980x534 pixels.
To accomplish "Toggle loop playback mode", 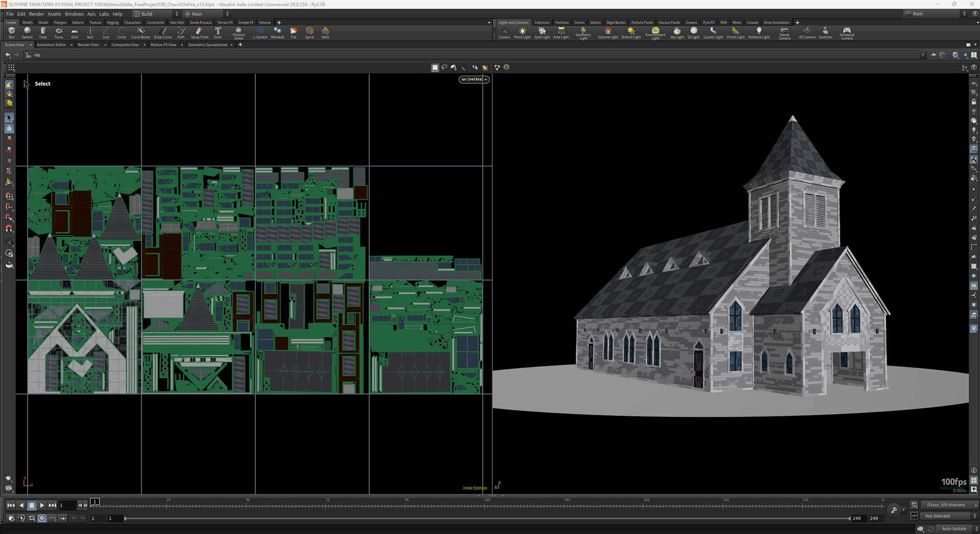I will (32, 518).
